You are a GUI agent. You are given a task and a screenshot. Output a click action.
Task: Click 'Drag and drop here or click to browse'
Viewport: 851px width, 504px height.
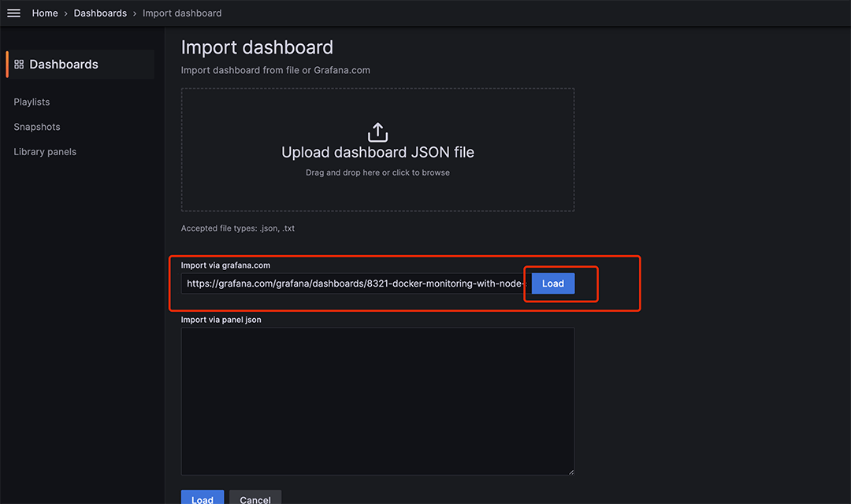(377, 172)
